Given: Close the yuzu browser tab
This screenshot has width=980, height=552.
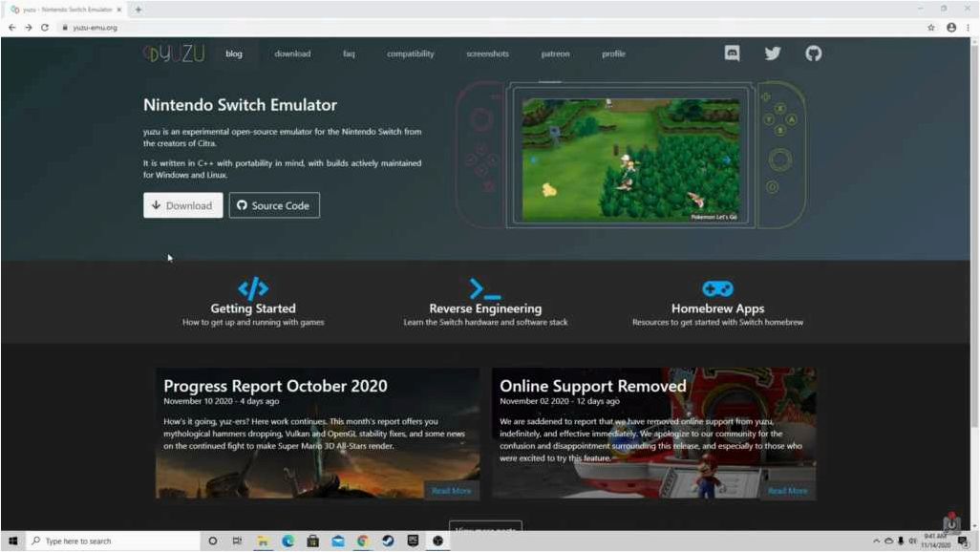Looking at the screenshot, I should click(x=118, y=10).
